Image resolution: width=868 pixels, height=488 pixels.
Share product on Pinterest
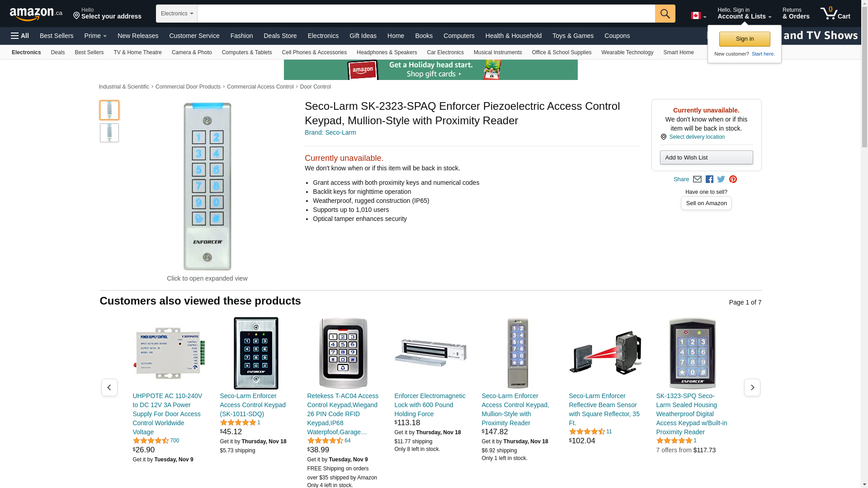pyautogui.click(x=733, y=179)
